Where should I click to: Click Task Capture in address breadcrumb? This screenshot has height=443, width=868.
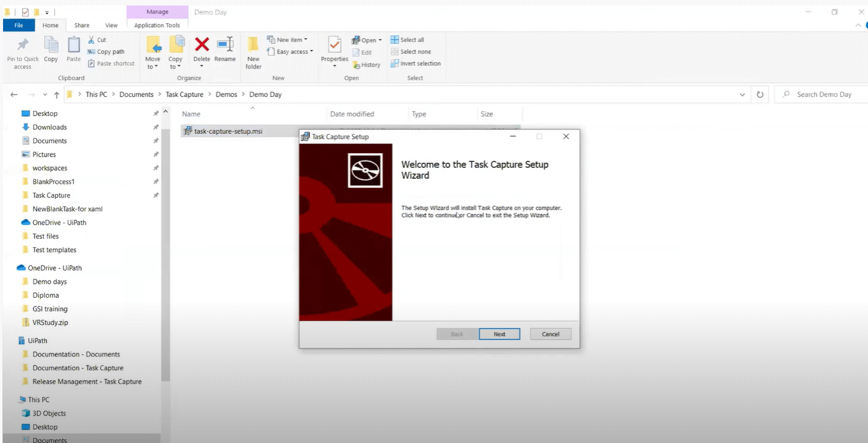(184, 95)
